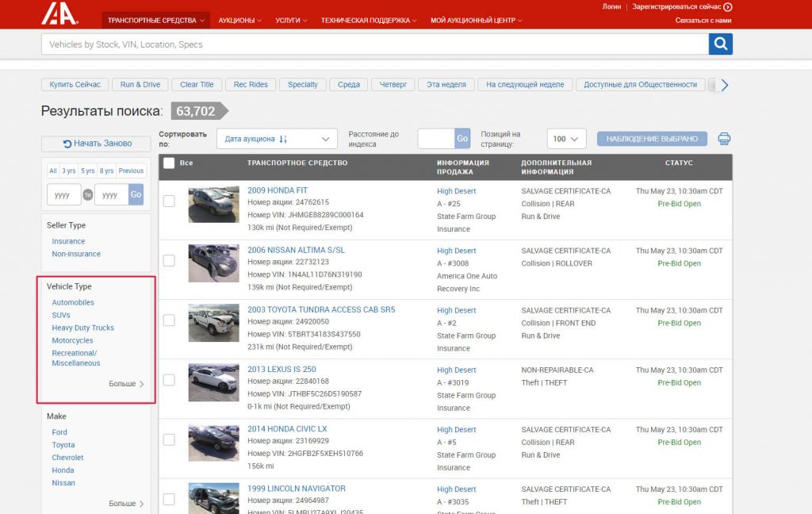Expand the Аукционы menu
Screen dimensions: 812x514
[239, 20]
